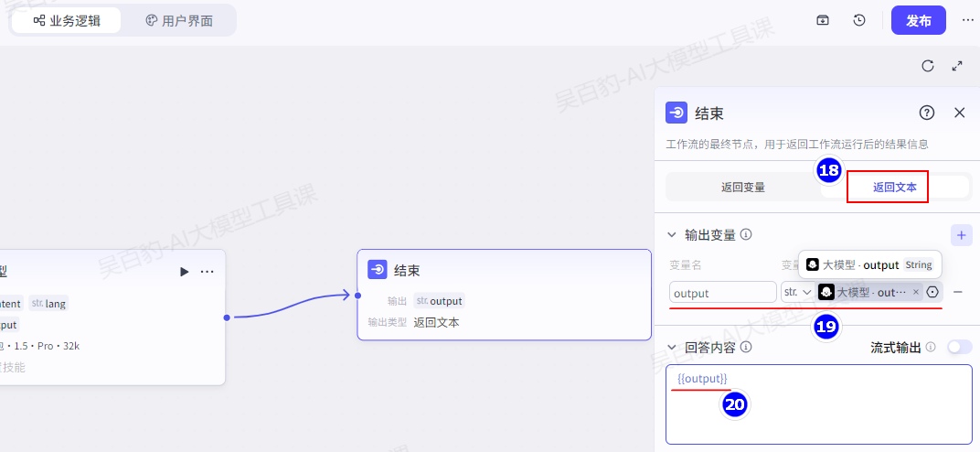Click the canvas refresh icon
This screenshot has height=452, width=980.
pos(927,66)
